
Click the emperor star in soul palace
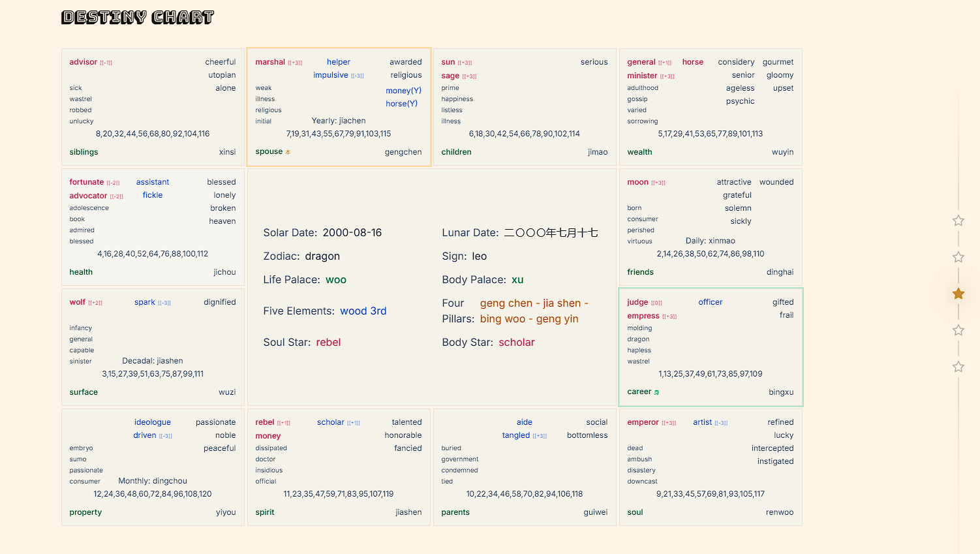(x=643, y=422)
